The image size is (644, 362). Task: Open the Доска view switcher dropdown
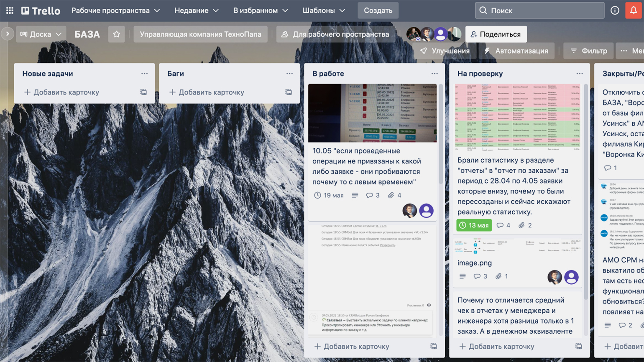point(41,34)
